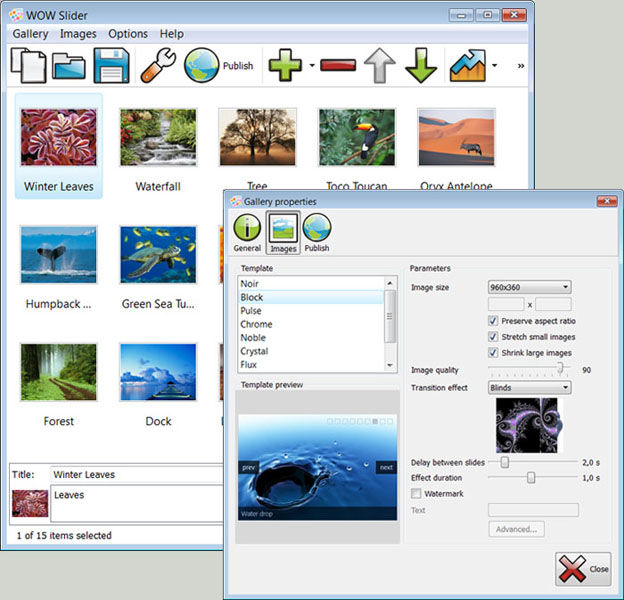Screen dimensions: 624x600
Task: Click the New gallery documents icon
Action: point(28,66)
